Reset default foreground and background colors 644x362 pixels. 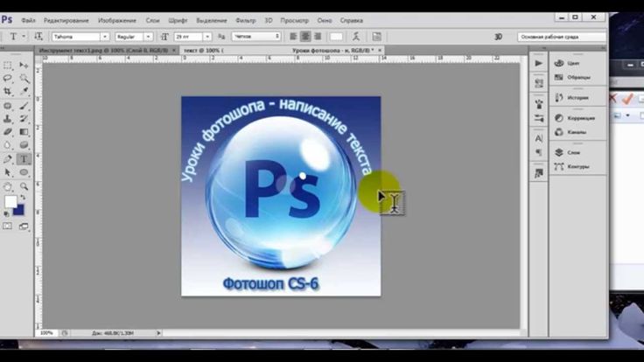pos(6,214)
